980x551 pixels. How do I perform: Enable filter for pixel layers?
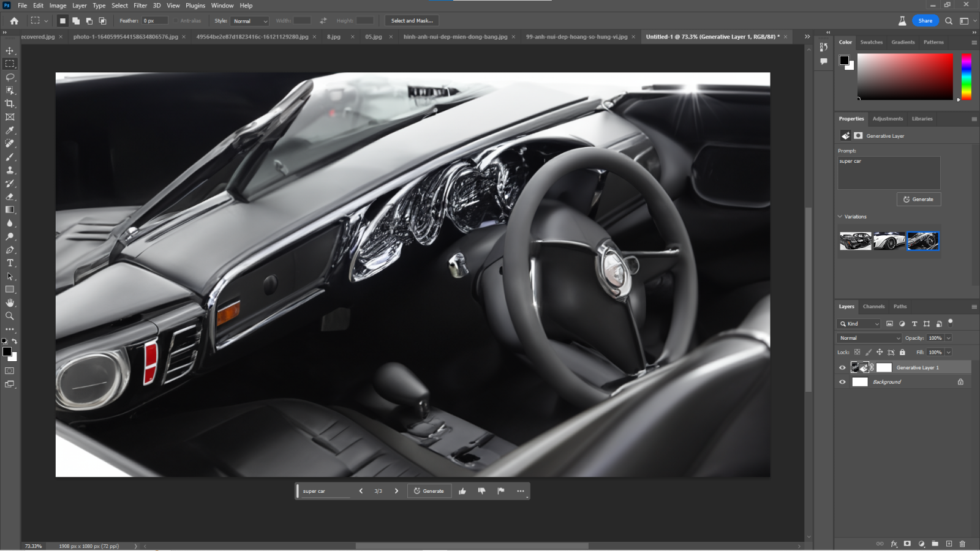[889, 324]
